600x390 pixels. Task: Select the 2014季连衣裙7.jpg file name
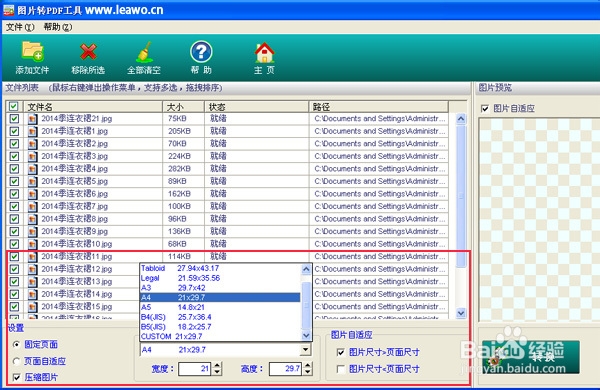click(74, 207)
